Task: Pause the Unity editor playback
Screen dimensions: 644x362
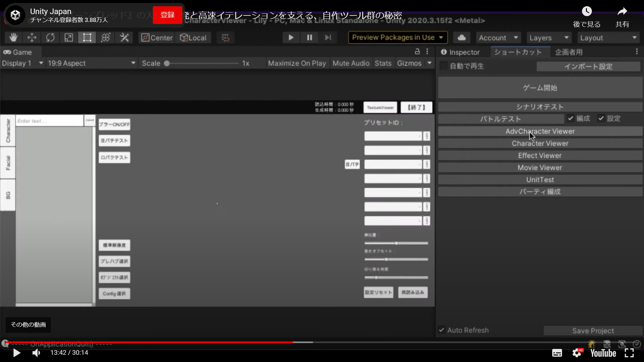Action: (309, 37)
